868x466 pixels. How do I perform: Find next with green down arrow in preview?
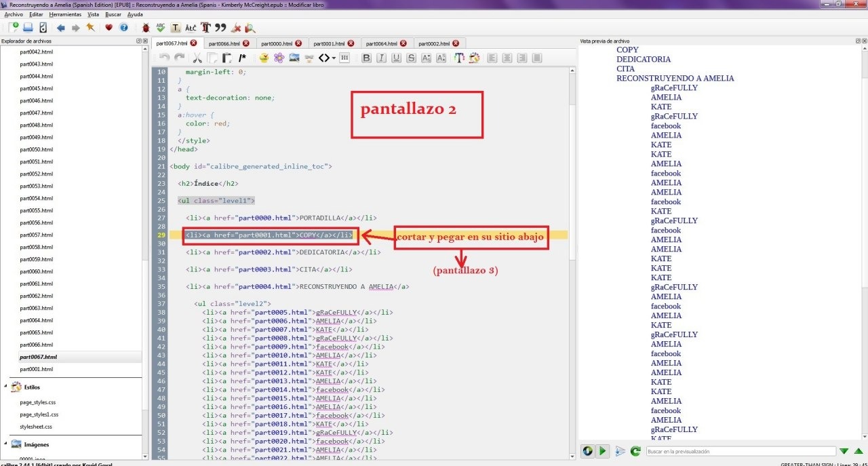[x=844, y=451]
